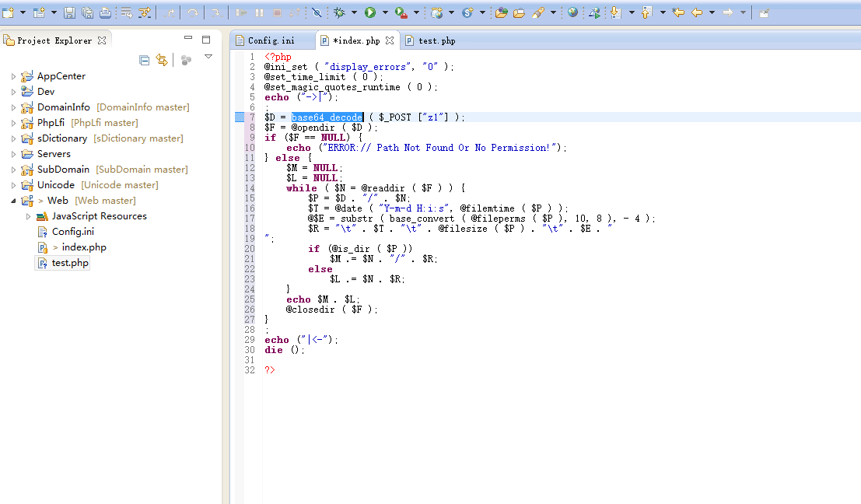The image size is (861, 504).
Task: Click the Forward navigation arrow
Action: 727,12
